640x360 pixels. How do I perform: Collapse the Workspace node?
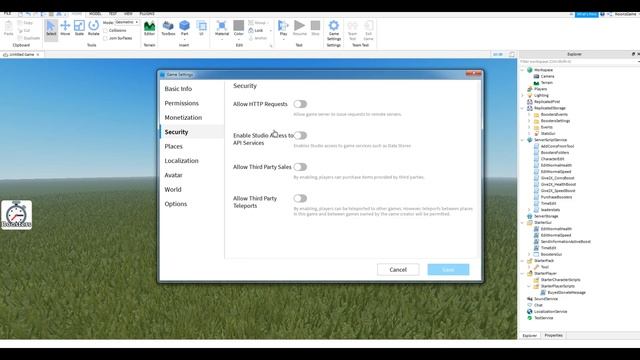[x=522, y=70]
